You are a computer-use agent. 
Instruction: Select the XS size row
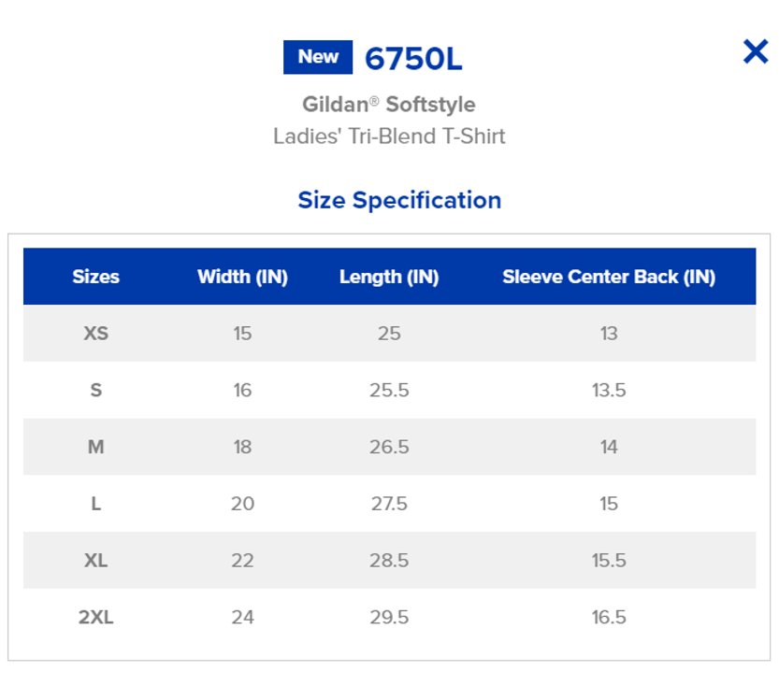point(96,333)
